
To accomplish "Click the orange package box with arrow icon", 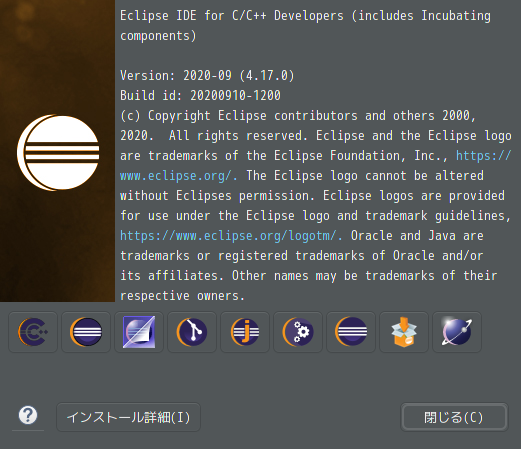I will (404, 332).
